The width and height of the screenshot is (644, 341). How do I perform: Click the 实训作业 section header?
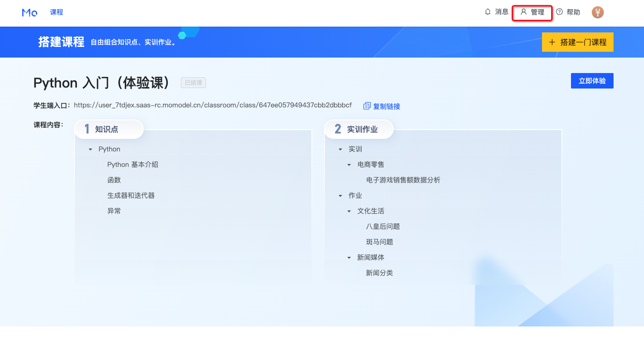click(x=359, y=129)
